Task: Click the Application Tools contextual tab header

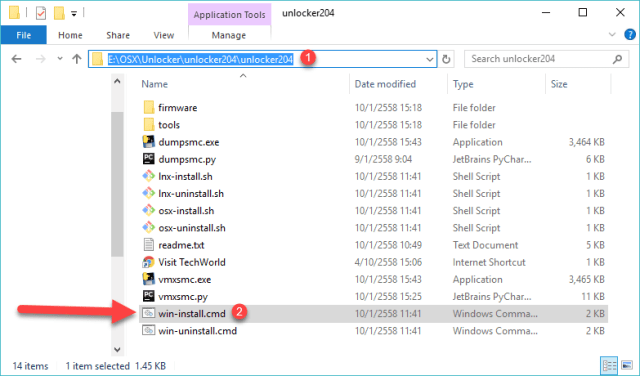Action: coord(229,15)
